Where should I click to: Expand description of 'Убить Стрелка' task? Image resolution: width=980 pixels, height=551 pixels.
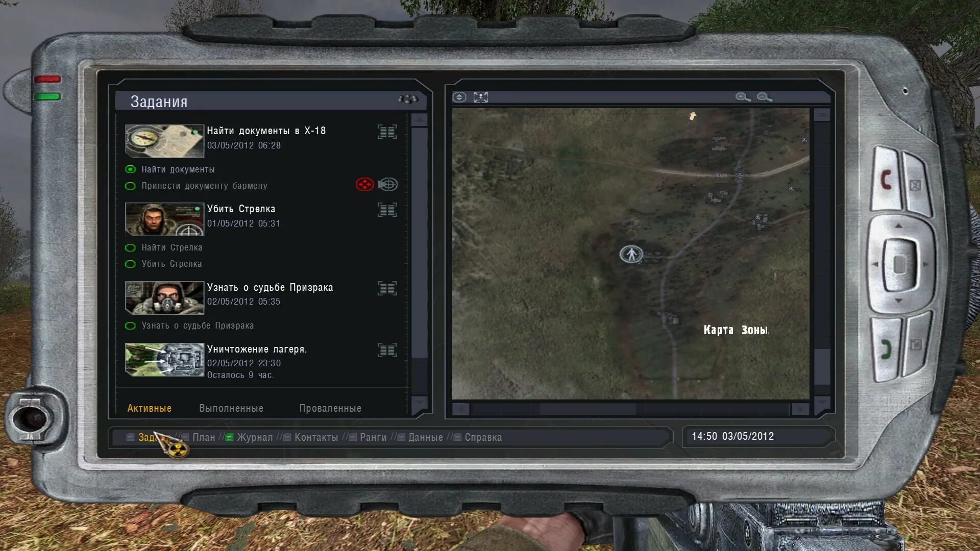[x=387, y=210]
